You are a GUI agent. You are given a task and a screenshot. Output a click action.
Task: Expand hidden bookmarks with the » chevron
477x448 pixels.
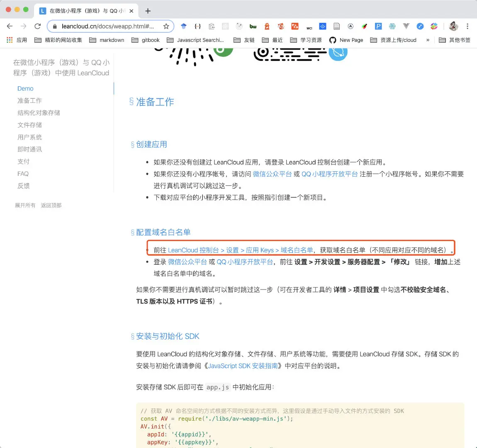(x=428, y=40)
